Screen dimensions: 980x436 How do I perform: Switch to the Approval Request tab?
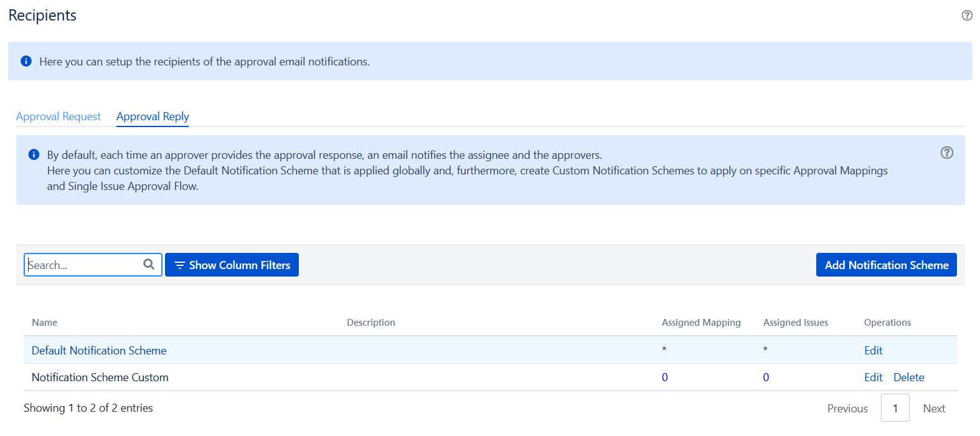tap(59, 116)
